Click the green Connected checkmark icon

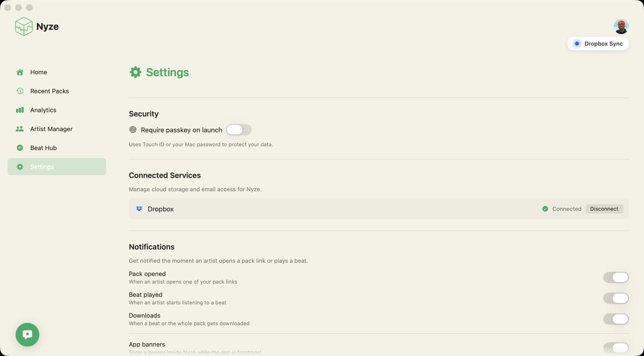coord(545,209)
